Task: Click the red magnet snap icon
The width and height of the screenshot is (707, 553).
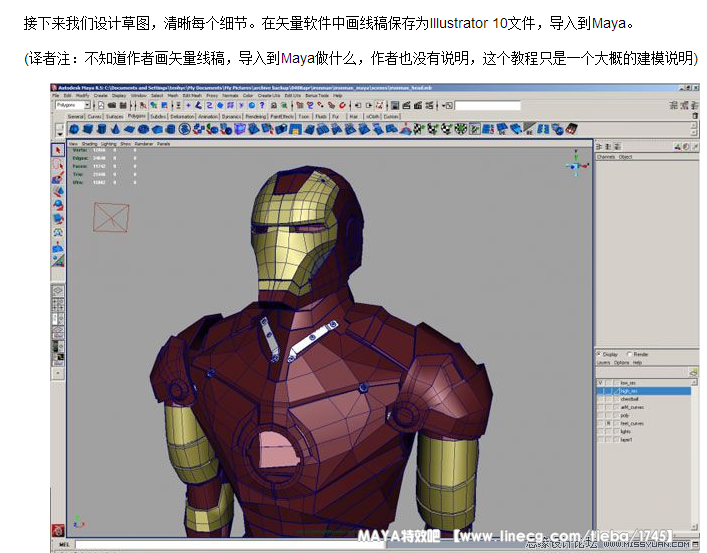Action: pos(342,105)
